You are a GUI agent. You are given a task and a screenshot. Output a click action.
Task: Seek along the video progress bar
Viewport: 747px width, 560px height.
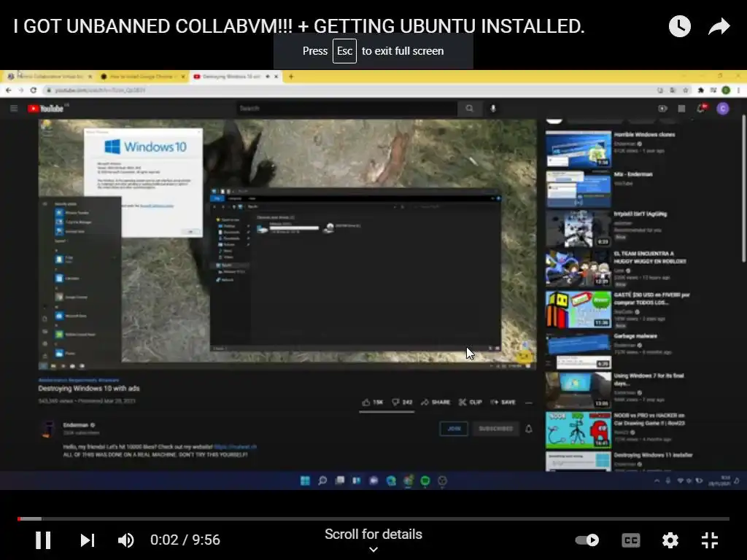coord(373,518)
